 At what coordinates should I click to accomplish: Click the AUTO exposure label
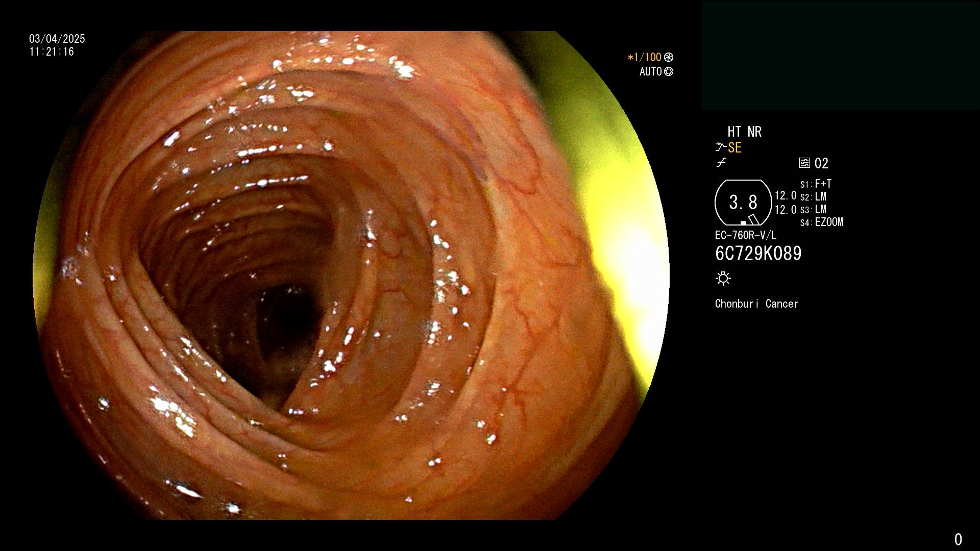[x=651, y=71]
